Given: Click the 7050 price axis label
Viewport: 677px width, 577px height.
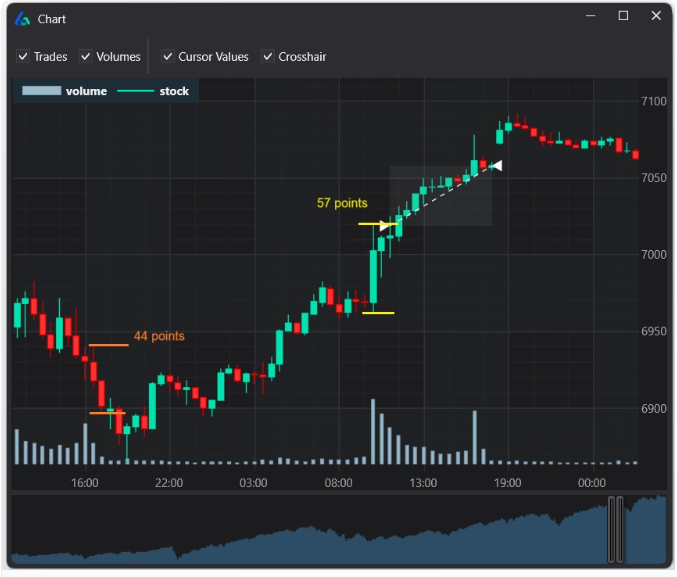Looking at the screenshot, I should click(x=654, y=178).
